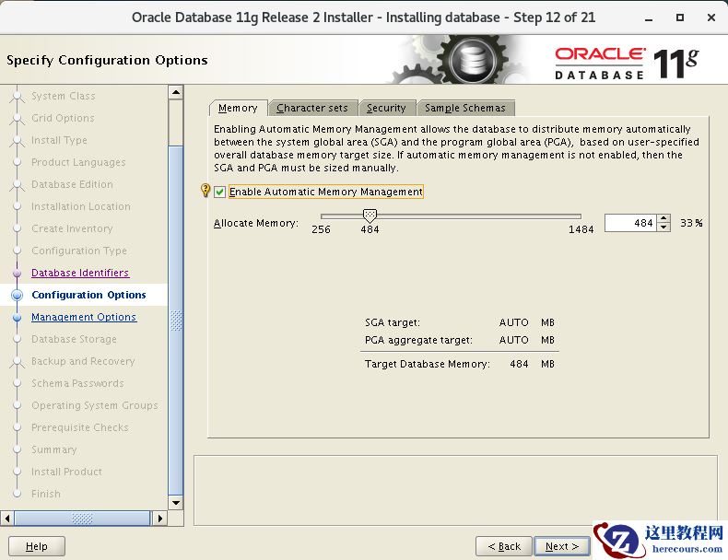Click sidebar horizontal scroll left arrow
The height and width of the screenshot is (560, 728).
click(x=7, y=519)
